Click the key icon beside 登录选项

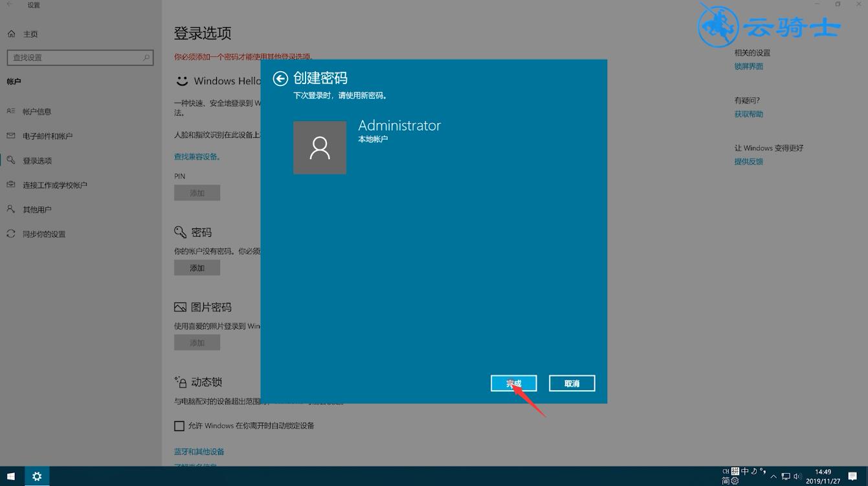11,160
